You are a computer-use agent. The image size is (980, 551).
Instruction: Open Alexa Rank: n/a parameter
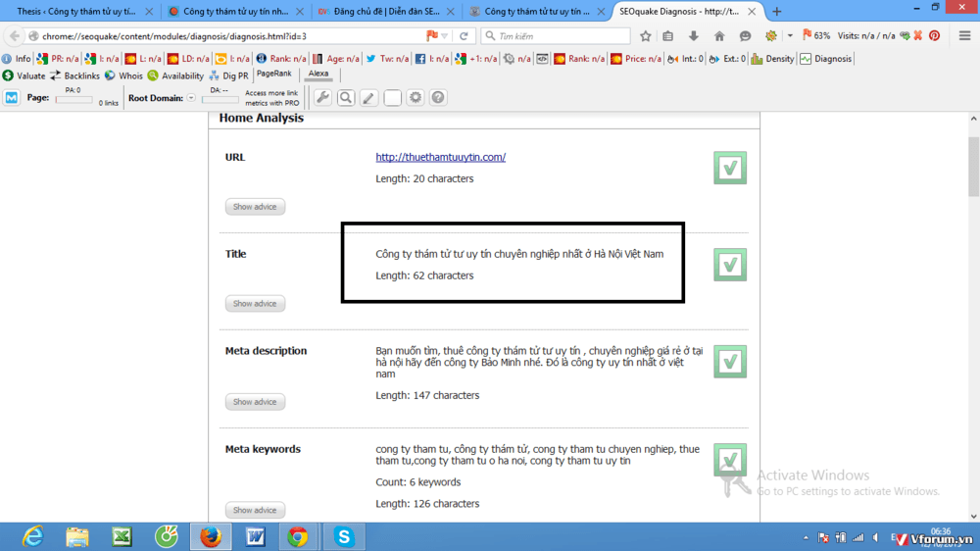[x=281, y=59]
